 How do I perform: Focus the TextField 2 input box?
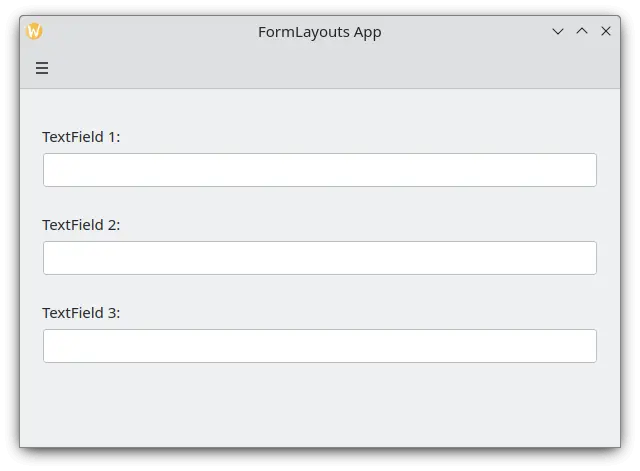click(320, 258)
